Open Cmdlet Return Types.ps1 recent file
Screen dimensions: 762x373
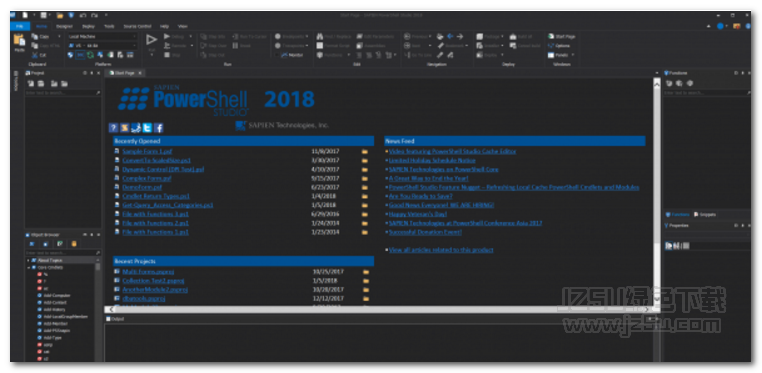pyautogui.click(x=156, y=196)
